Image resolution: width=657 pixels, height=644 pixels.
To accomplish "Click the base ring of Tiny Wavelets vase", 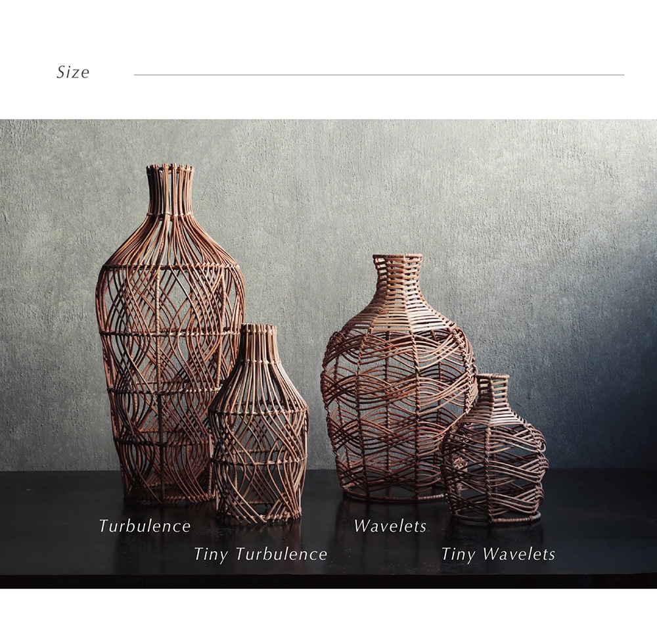I will [497, 518].
